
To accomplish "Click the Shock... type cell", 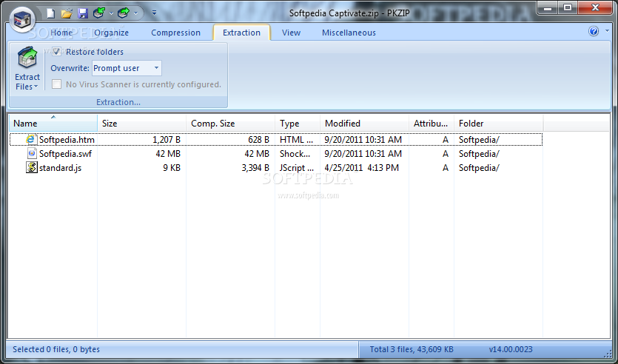I will [x=295, y=154].
